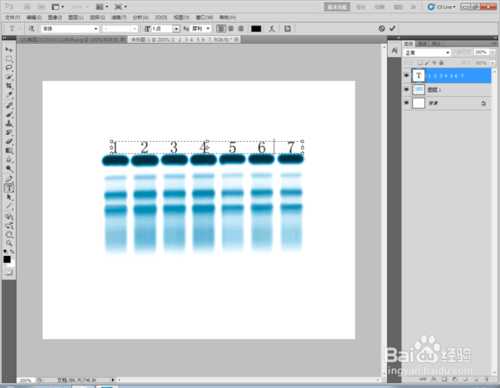Open the Warp Text dialog
The height and width of the screenshot is (388, 500).
(272, 29)
